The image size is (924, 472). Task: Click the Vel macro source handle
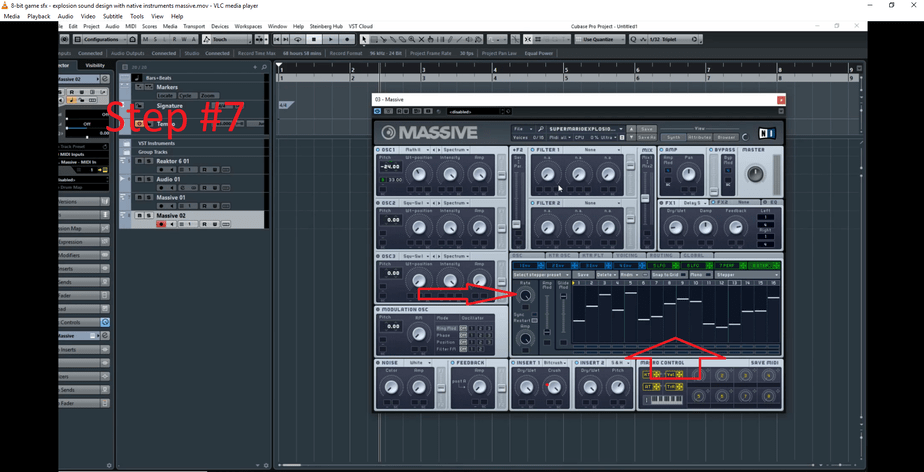[x=674, y=374]
